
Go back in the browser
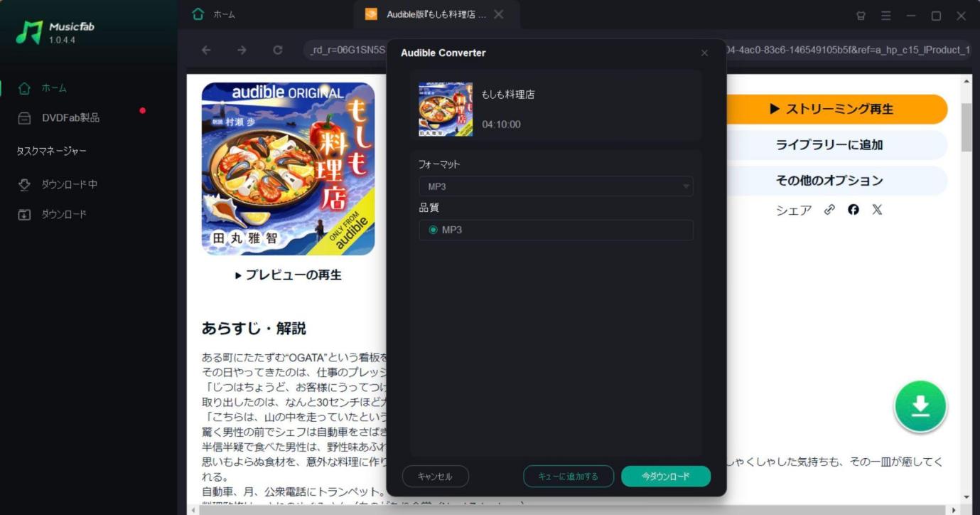pyautogui.click(x=206, y=50)
